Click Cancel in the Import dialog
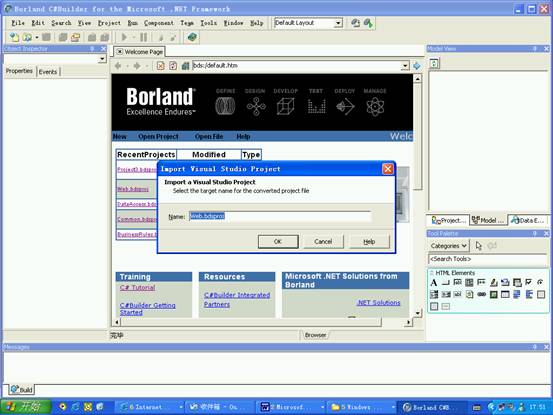 point(323,242)
